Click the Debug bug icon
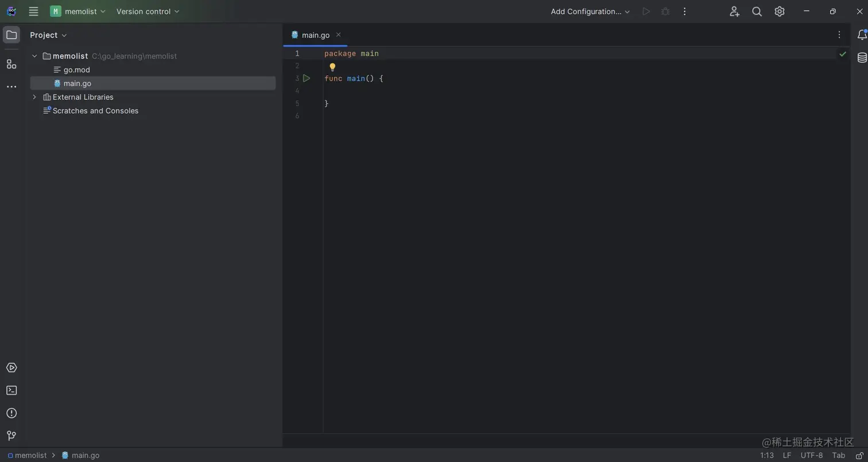 [665, 11]
